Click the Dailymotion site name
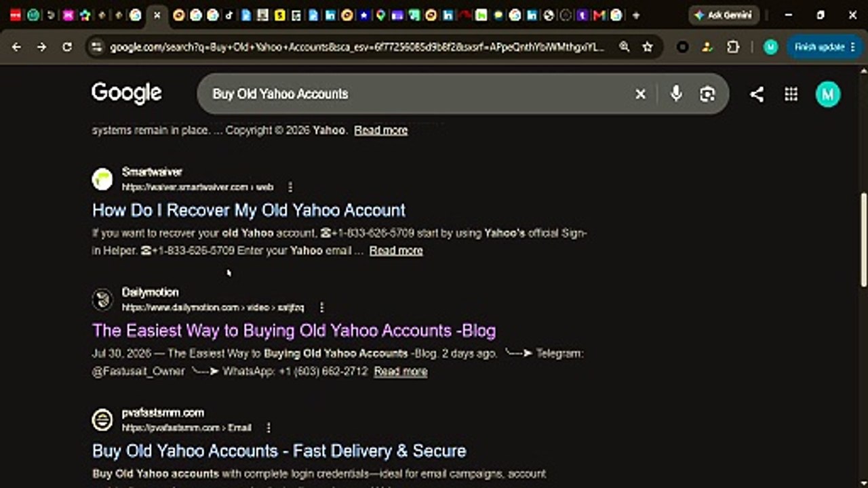Viewport: 868px width, 488px height. tap(151, 293)
